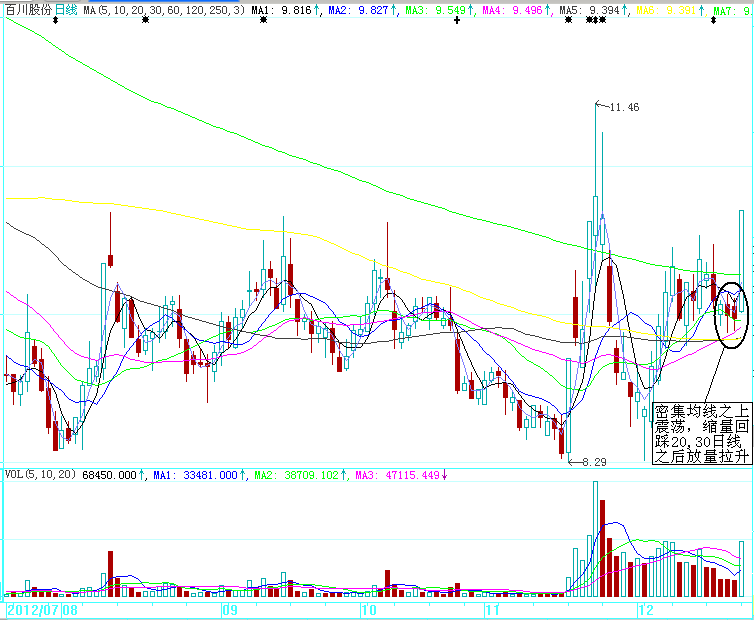This screenshot has height=620, width=754.
Task: Select month 09 on the time axis
Action: click(x=230, y=610)
